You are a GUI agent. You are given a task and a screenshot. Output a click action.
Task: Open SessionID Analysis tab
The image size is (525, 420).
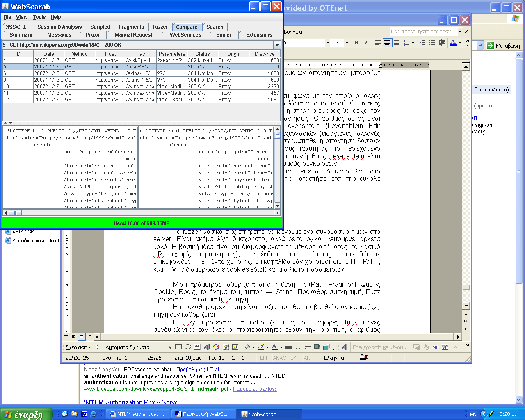[x=59, y=27]
